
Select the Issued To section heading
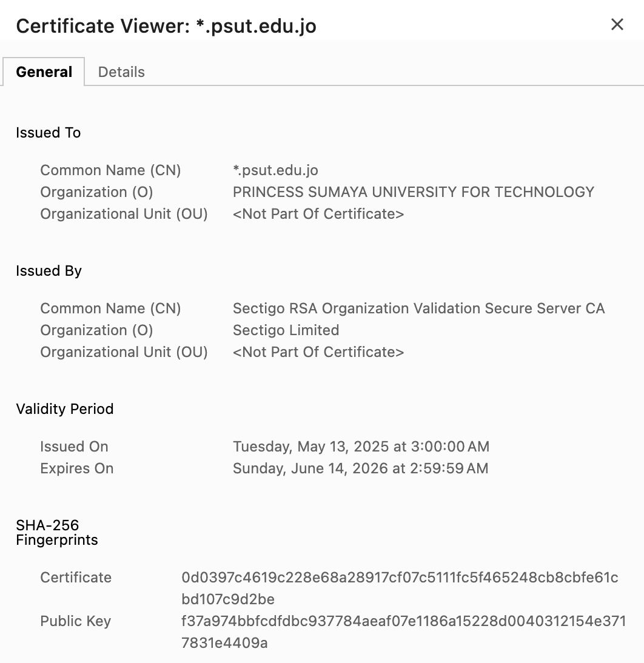pos(48,133)
